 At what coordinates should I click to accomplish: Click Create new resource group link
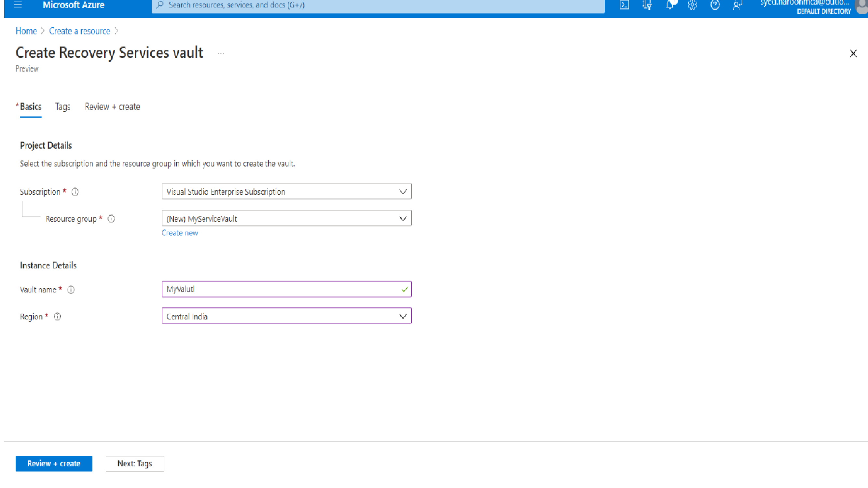[x=180, y=233]
